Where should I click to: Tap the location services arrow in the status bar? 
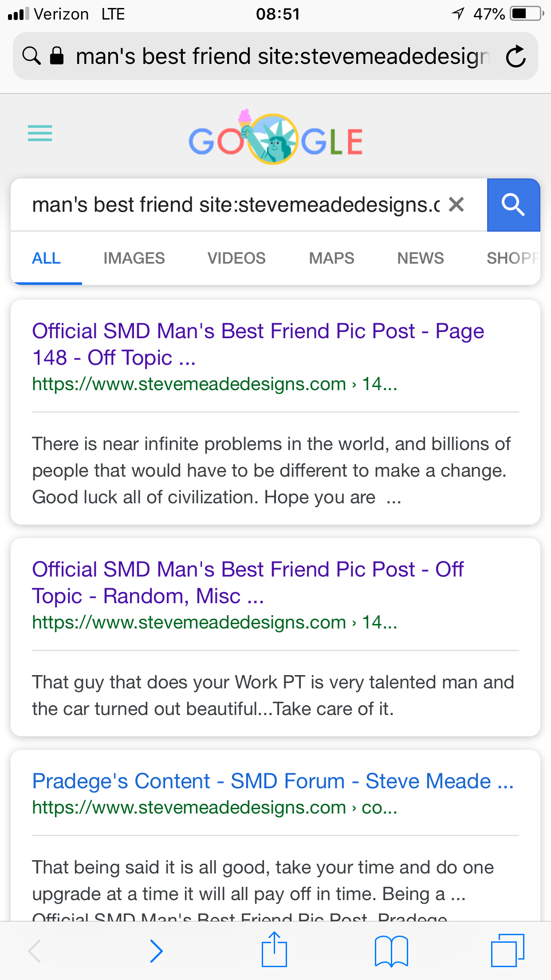coord(458,14)
